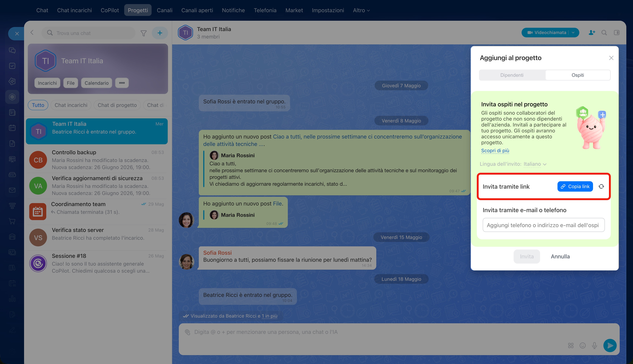The image size is (633, 364).
Task: Start a Videochiamata call
Action: [547, 33]
